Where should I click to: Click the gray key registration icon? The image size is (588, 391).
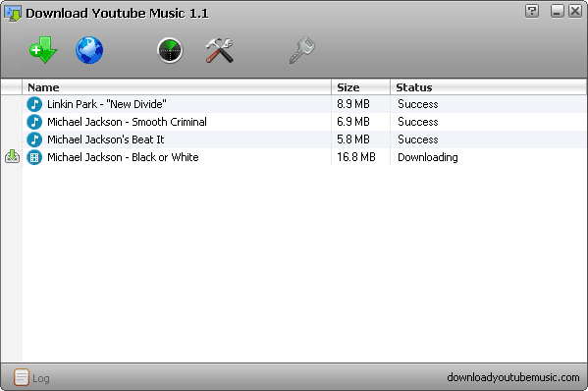(x=302, y=50)
